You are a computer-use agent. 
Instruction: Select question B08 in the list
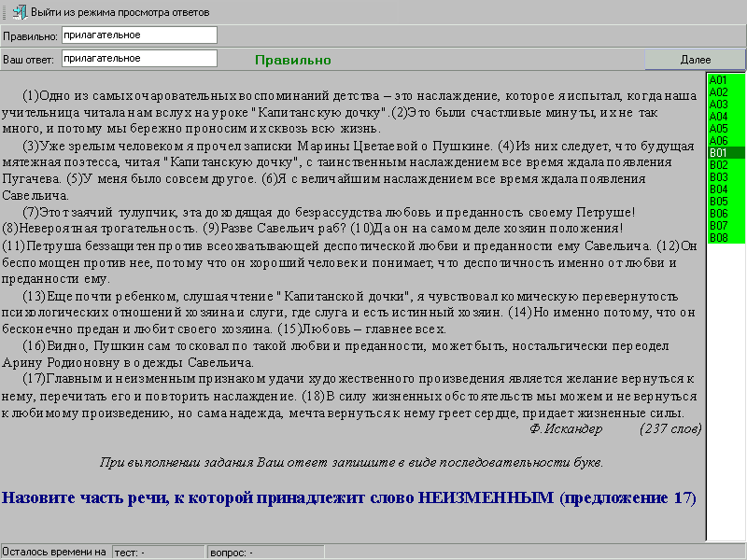click(726, 238)
